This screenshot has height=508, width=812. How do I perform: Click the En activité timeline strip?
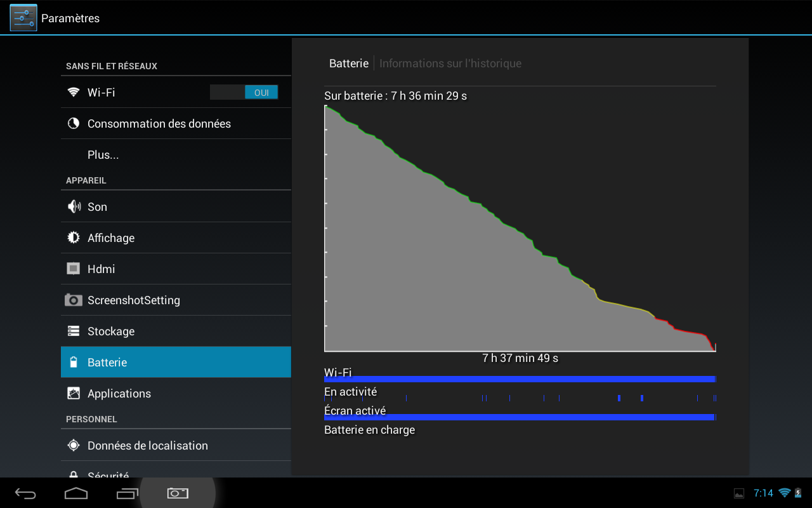(520, 398)
